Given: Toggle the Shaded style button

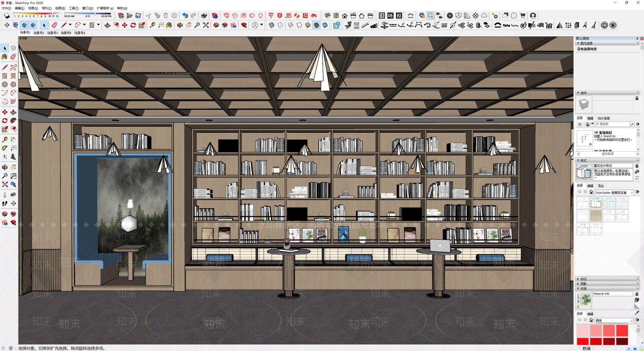Looking at the screenshot, I should click(x=308, y=25).
